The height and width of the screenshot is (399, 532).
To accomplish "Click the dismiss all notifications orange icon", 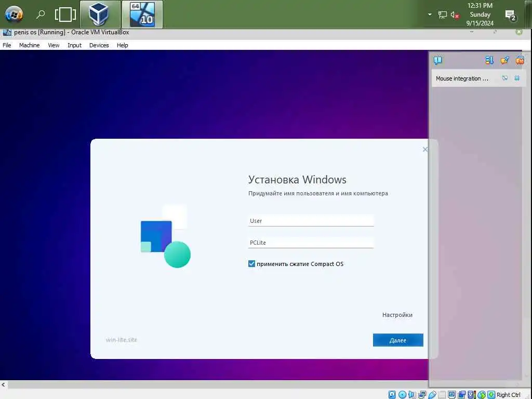I will click(x=520, y=60).
